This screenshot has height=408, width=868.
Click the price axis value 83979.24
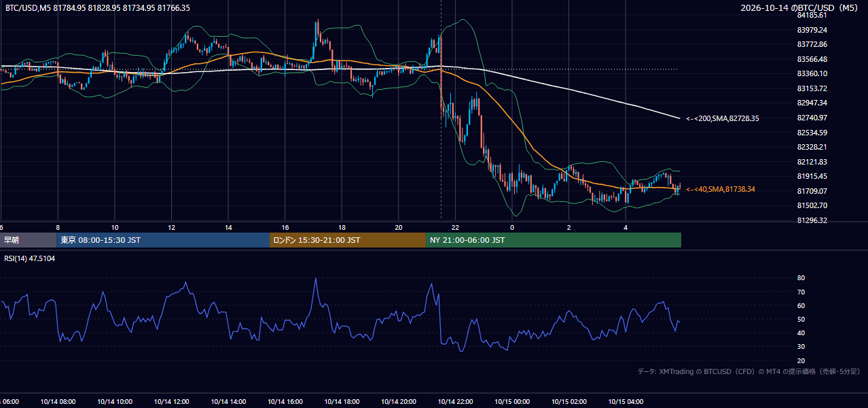click(x=812, y=30)
